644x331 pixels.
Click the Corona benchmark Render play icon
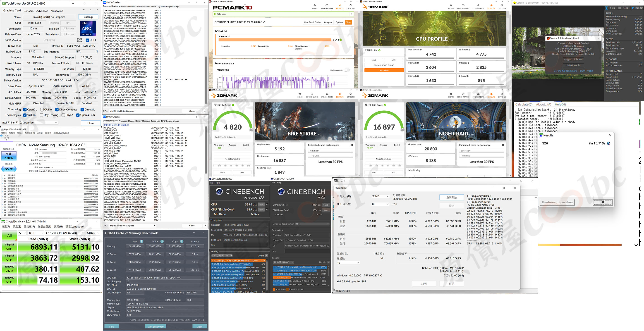tap(633, 8)
